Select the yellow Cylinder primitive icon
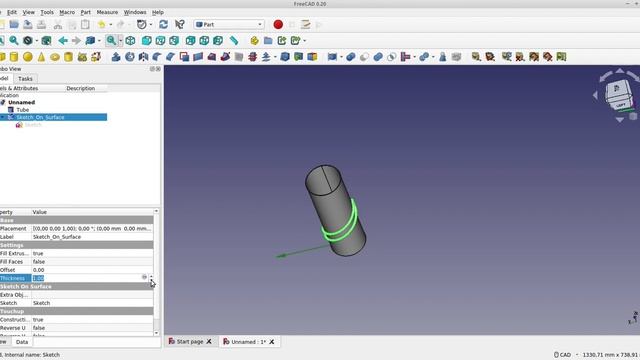This screenshot has height=360, width=640. click(x=14, y=57)
